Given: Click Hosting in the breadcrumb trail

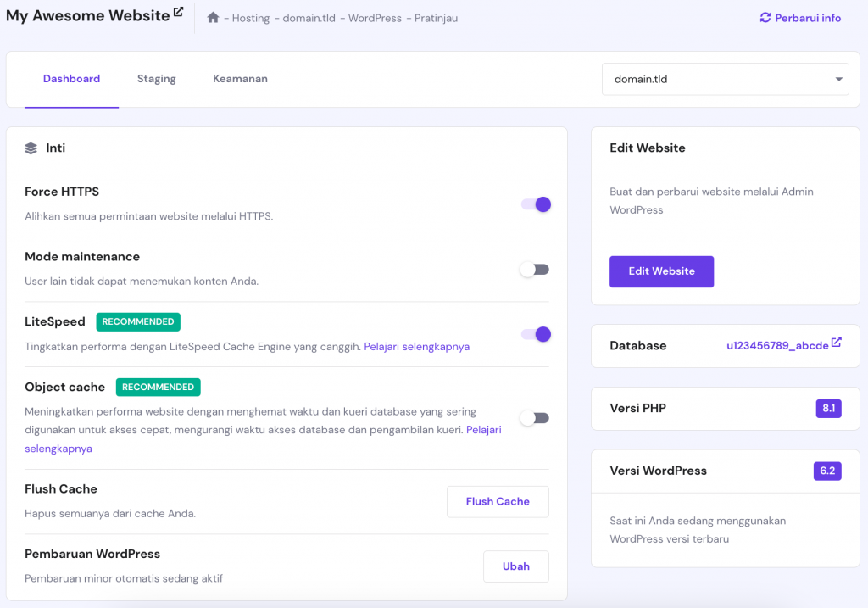Looking at the screenshot, I should coord(251,18).
